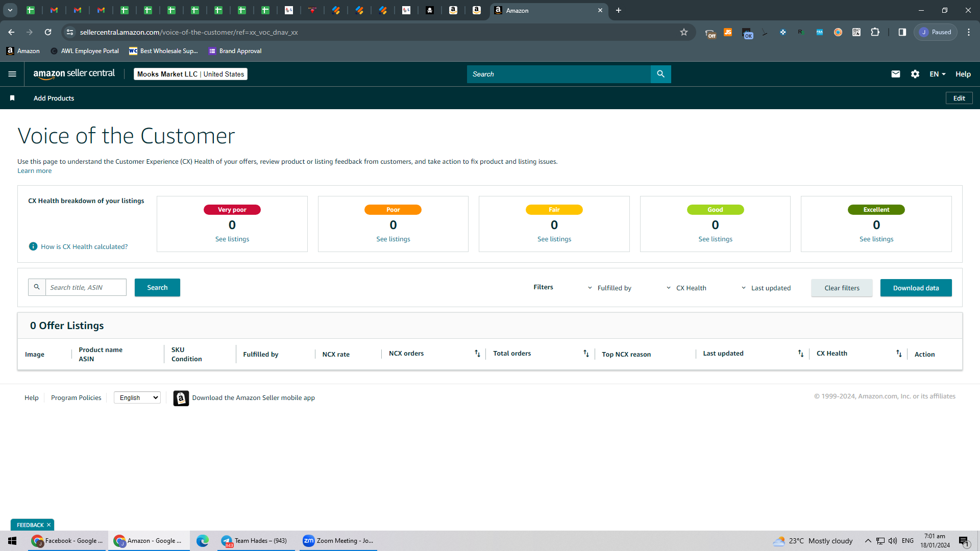Open the browser side panel icon
This screenshot has width=980, height=551.
tap(902, 32)
